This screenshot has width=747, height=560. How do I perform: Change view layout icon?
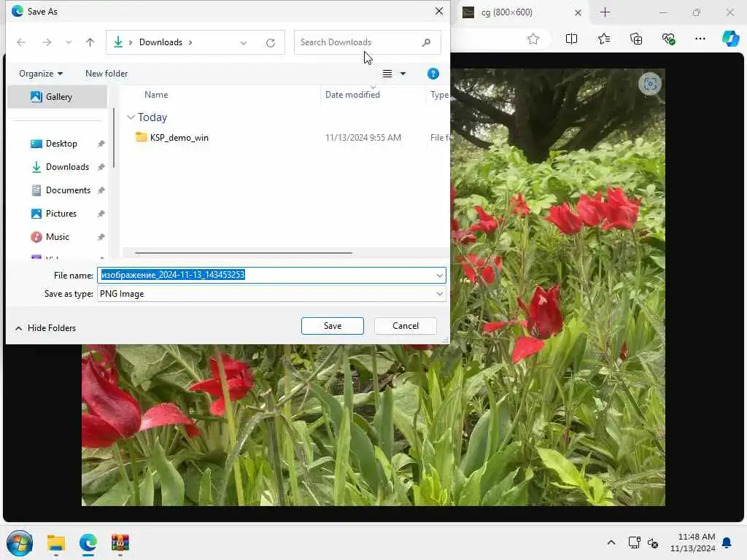pos(387,74)
